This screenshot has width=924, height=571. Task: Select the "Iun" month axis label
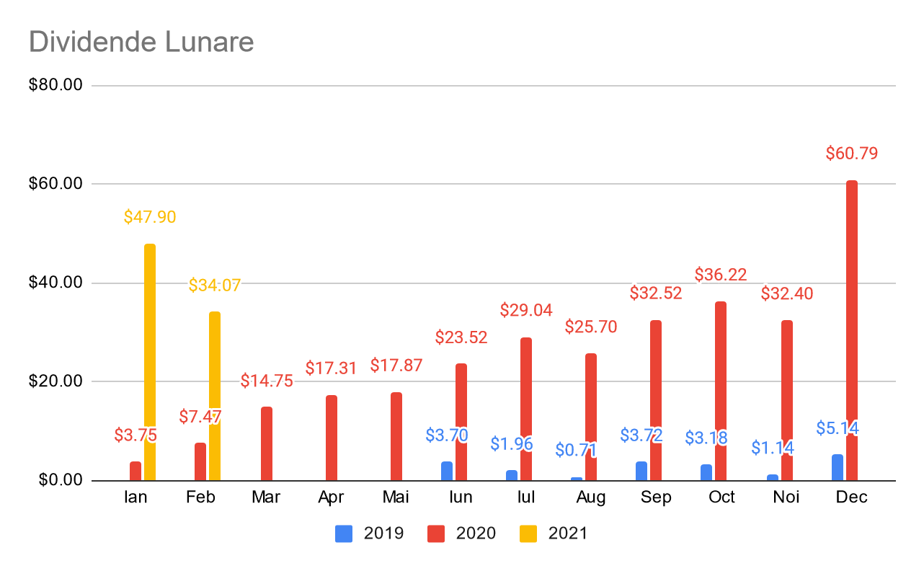(461, 497)
